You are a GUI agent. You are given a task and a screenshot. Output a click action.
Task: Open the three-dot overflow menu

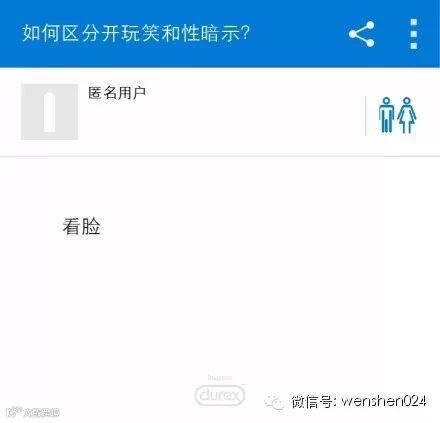(414, 34)
